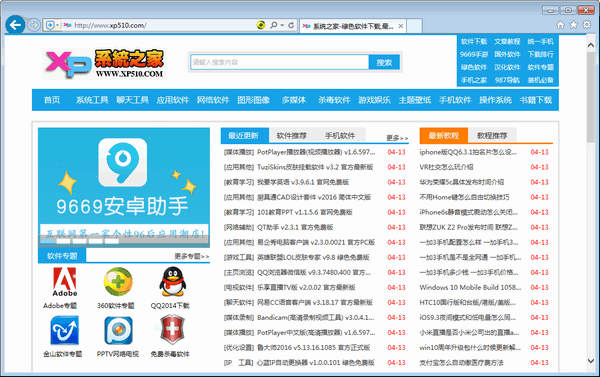600x377 pixels.
Task: Show more via 更多>> next to tabs
Action: coord(397,138)
